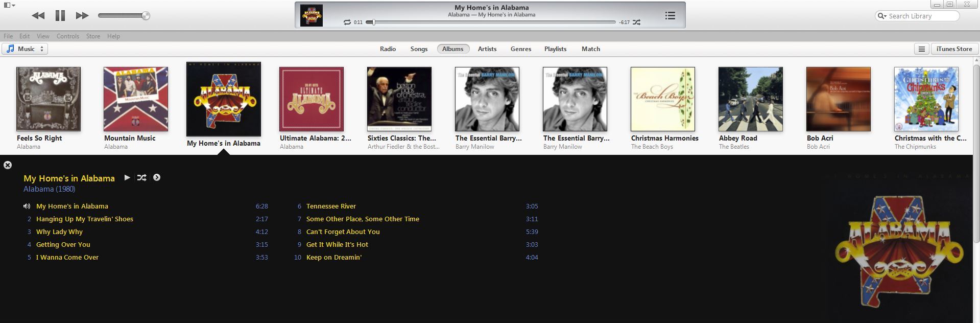Open the View menu

coord(43,36)
